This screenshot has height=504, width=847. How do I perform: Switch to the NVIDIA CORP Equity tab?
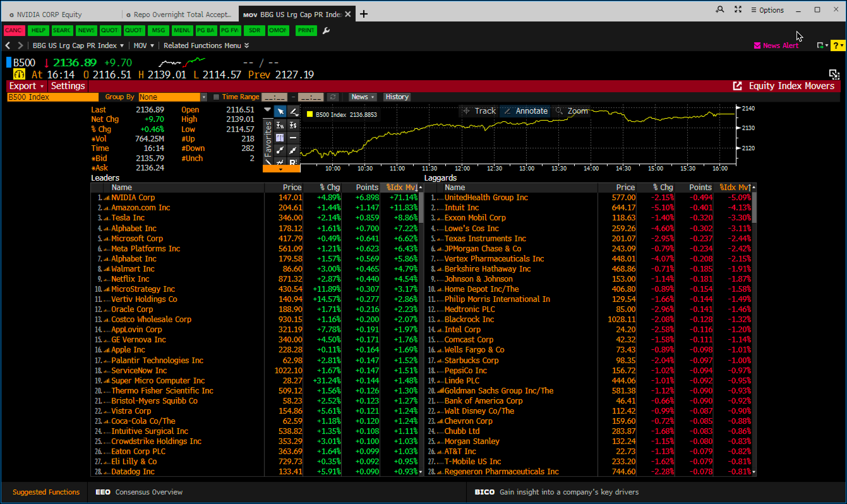click(49, 15)
